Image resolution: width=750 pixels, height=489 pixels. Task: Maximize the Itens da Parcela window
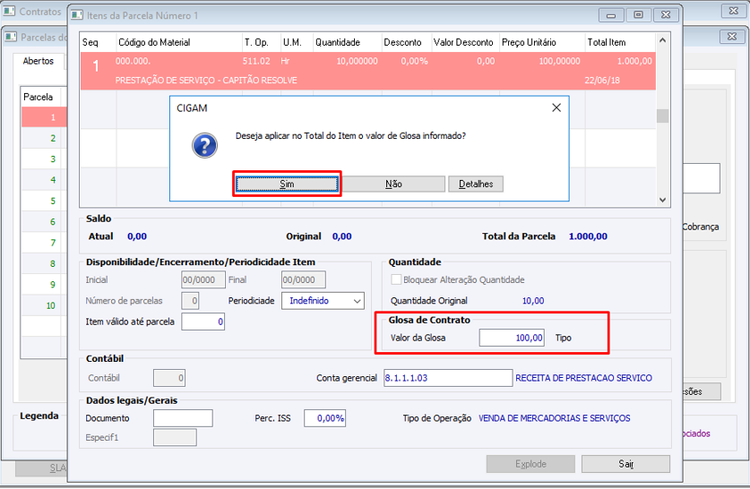click(638, 15)
